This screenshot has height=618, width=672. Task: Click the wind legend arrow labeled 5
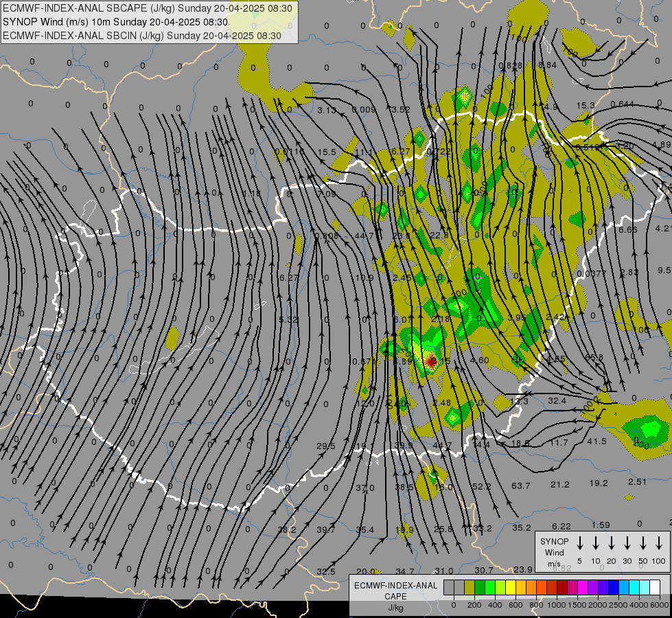tap(580, 543)
